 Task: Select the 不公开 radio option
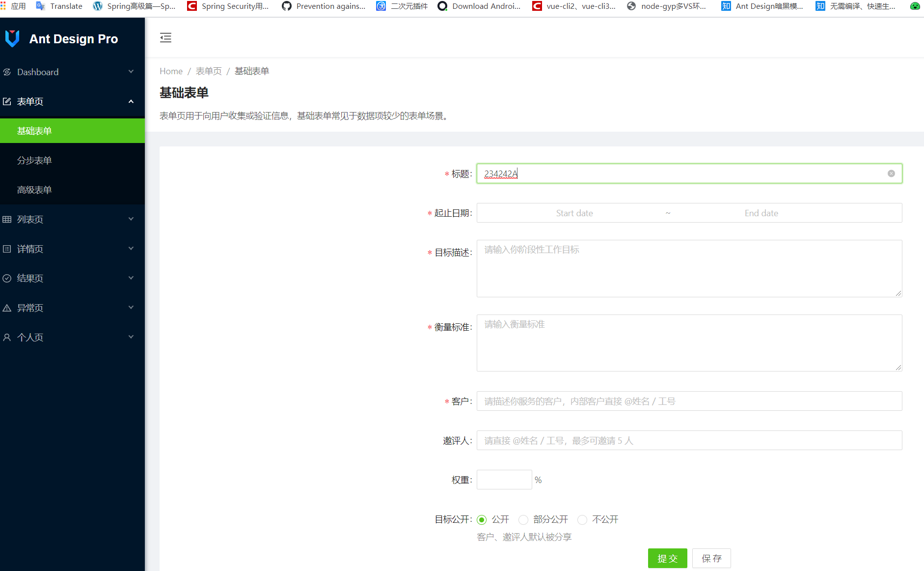coord(582,519)
